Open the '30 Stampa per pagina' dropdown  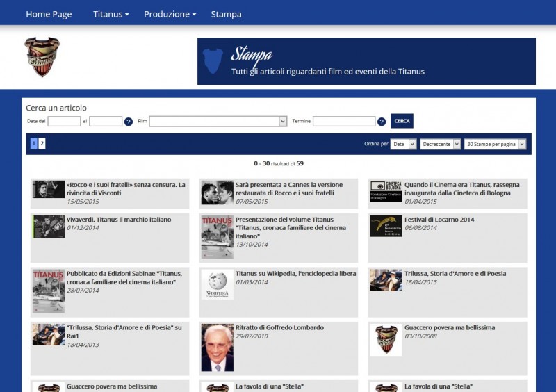[x=495, y=144]
